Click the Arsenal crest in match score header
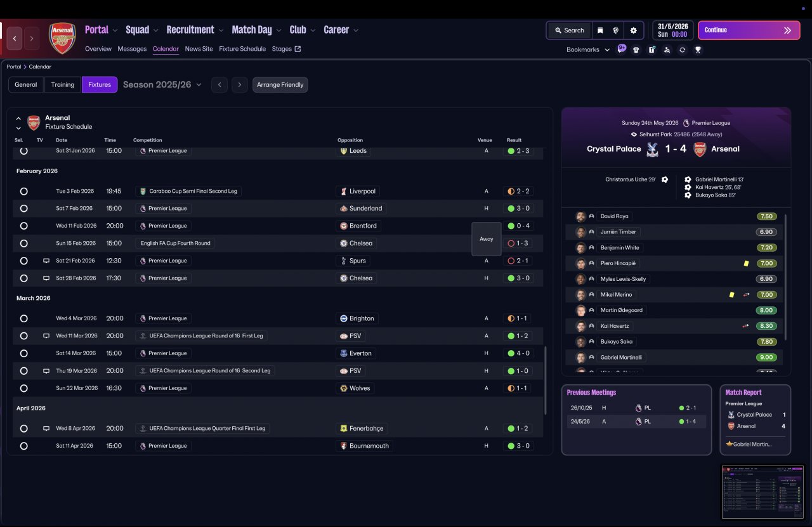This screenshot has height=527, width=812. click(700, 149)
